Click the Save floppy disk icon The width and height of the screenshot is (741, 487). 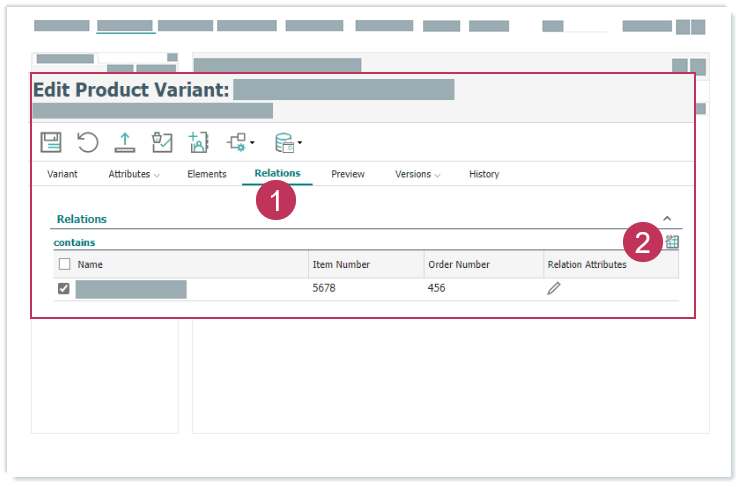point(51,142)
